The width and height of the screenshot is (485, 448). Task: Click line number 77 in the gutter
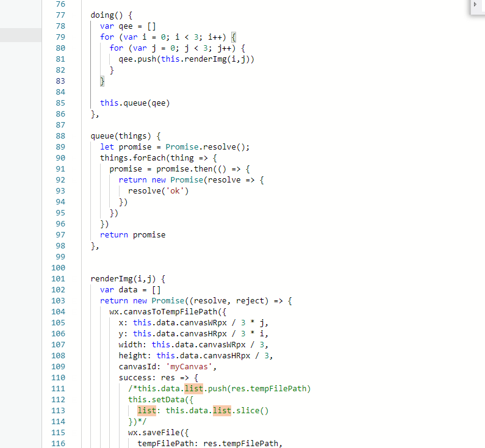tap(60, 15)
